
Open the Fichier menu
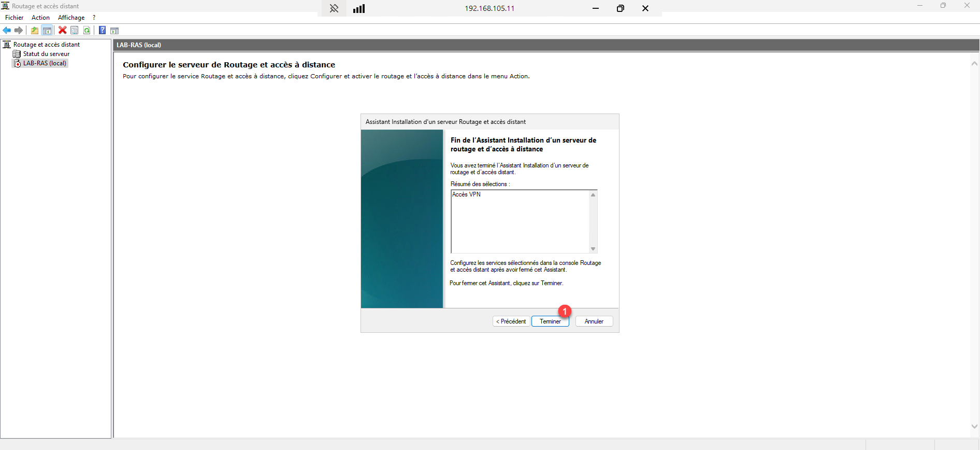click(x=15, y=18)
